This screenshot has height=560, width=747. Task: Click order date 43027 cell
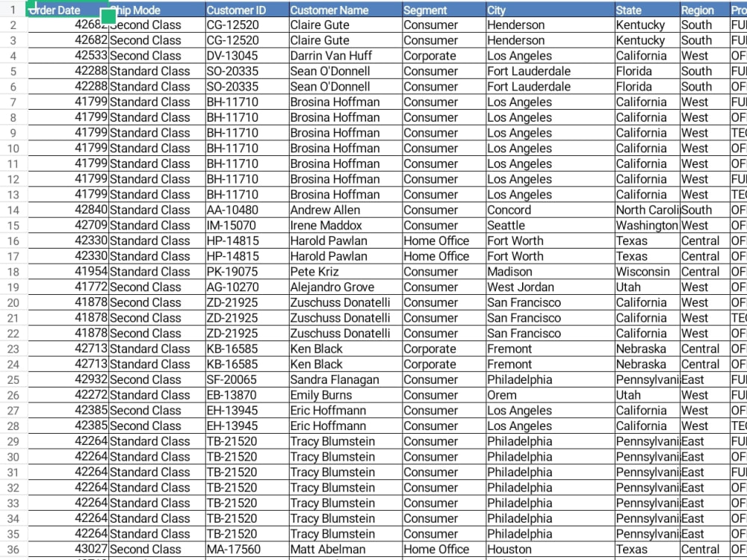click(68, 549)
